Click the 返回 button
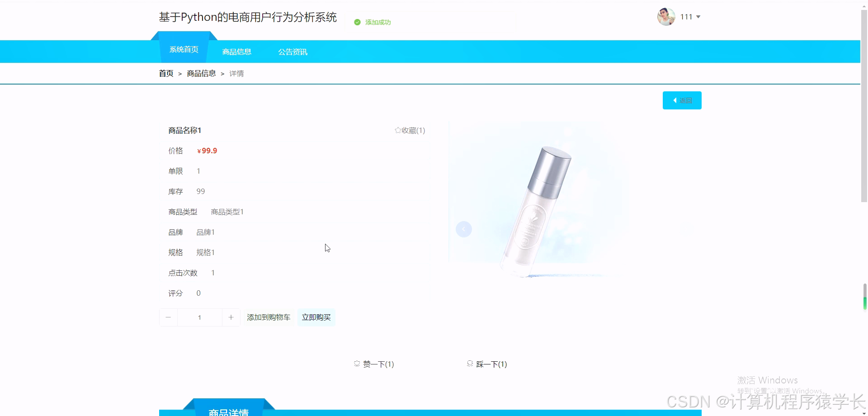 pyautogui.click(x=682, y=100)
